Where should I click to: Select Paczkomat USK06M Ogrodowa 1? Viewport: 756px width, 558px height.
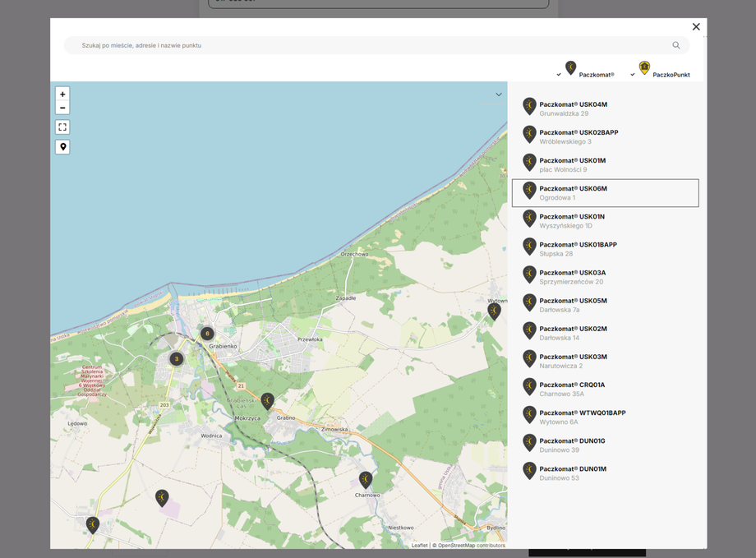coord(605,193)
